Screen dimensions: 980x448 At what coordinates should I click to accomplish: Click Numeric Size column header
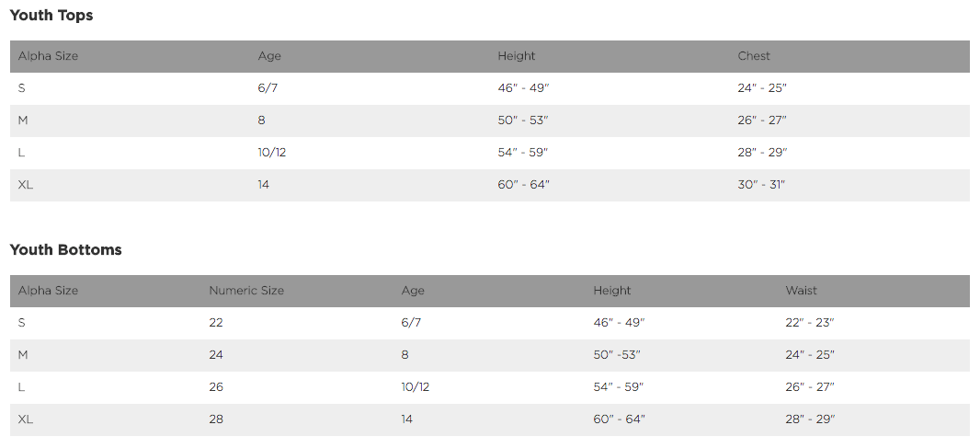[246, 291]
